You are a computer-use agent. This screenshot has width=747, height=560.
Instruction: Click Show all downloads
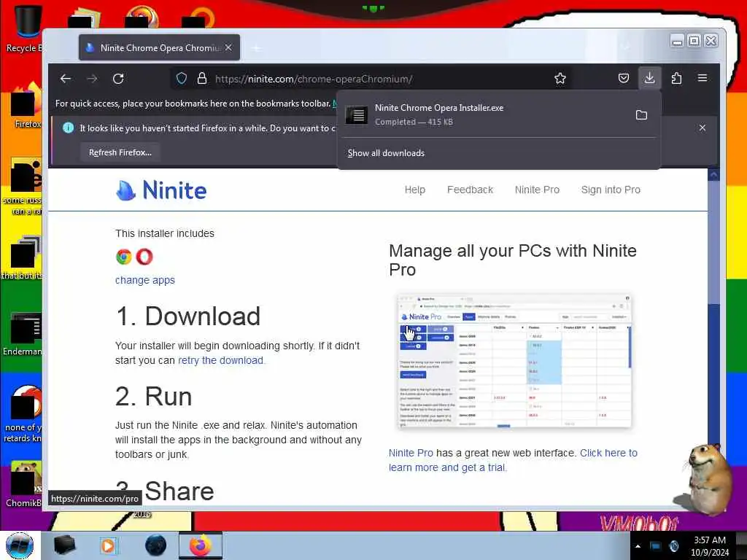386,153
